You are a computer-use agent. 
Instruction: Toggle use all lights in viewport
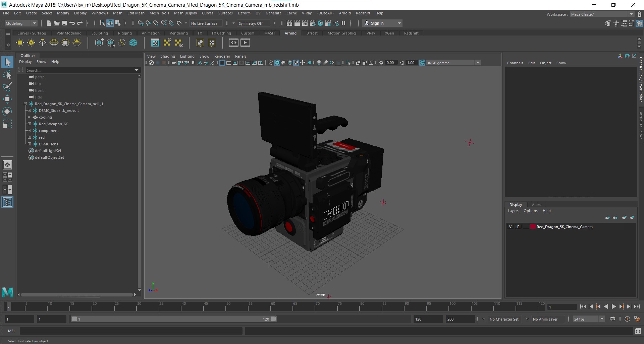click(303, 63)
